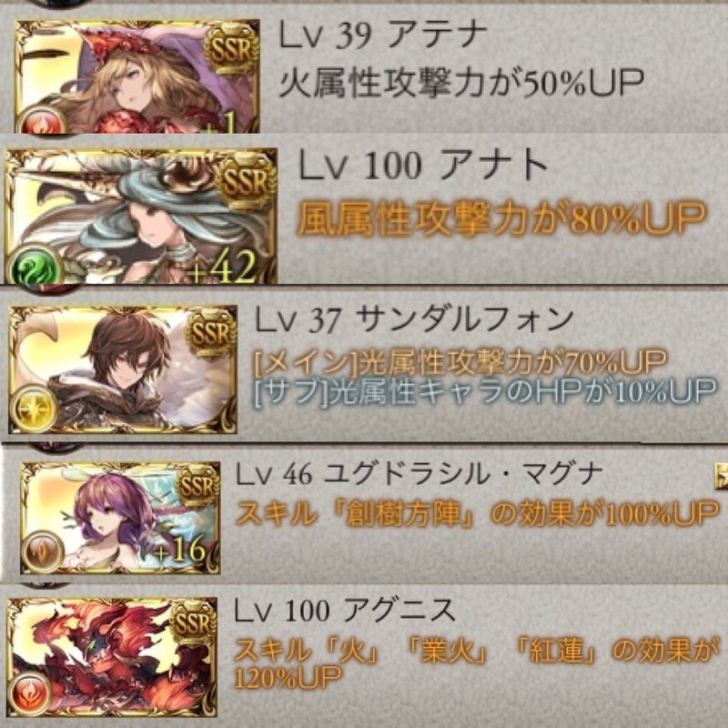Select the Athena summon portrait

137,76
